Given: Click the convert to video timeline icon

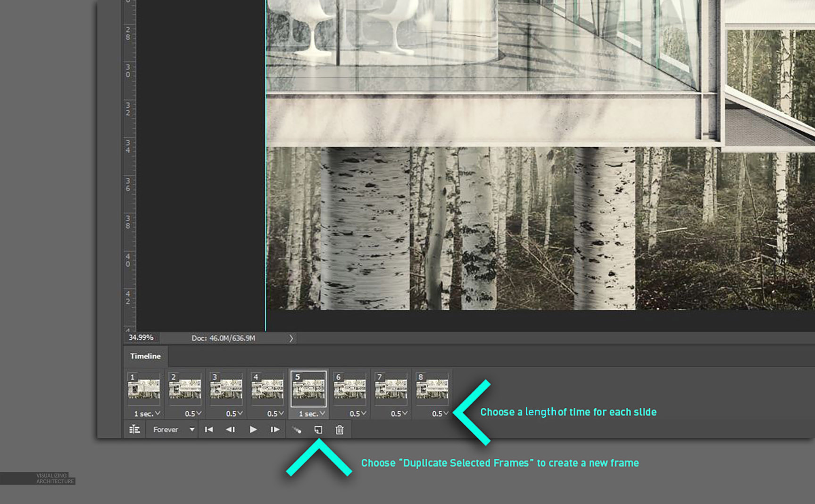Looking at the screenshot, I should 134,430.
